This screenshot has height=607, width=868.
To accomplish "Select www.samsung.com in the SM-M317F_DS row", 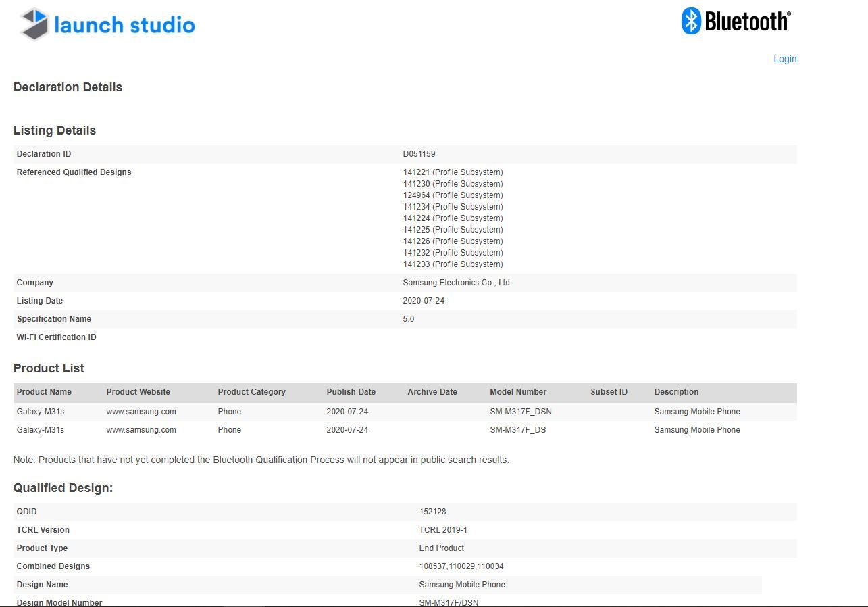I will pyautogui.click(x=141, y=430).
